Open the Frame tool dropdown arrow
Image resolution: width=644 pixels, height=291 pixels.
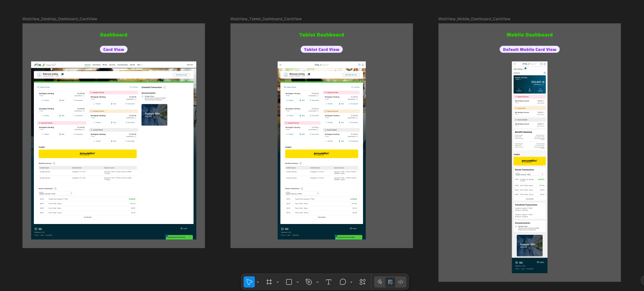point(278,282)
